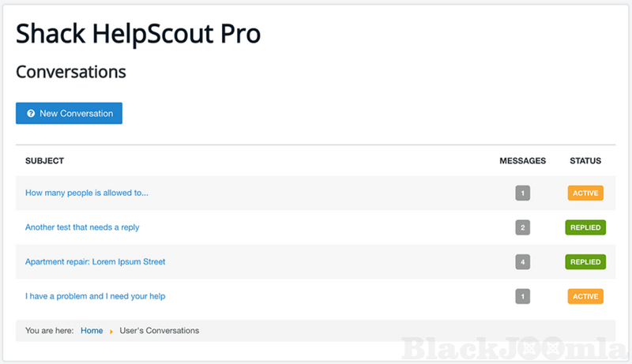This screenshot has width=632, height=364.
Task: Click message count badge for "I have a problem" row
Action: [x=522, y=296]
